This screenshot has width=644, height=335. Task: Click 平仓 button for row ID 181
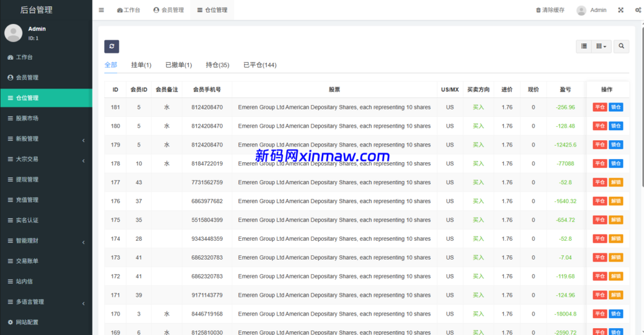[599, 107]
